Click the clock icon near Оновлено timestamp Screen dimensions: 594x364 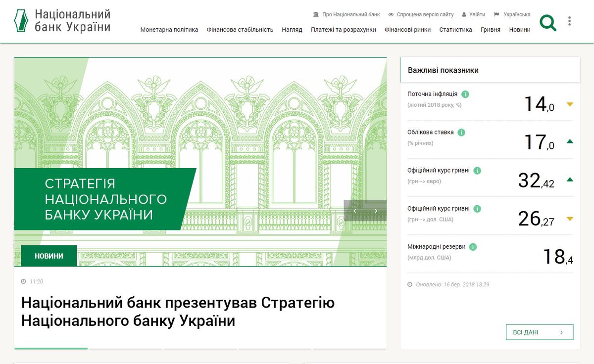coord(410,284)
